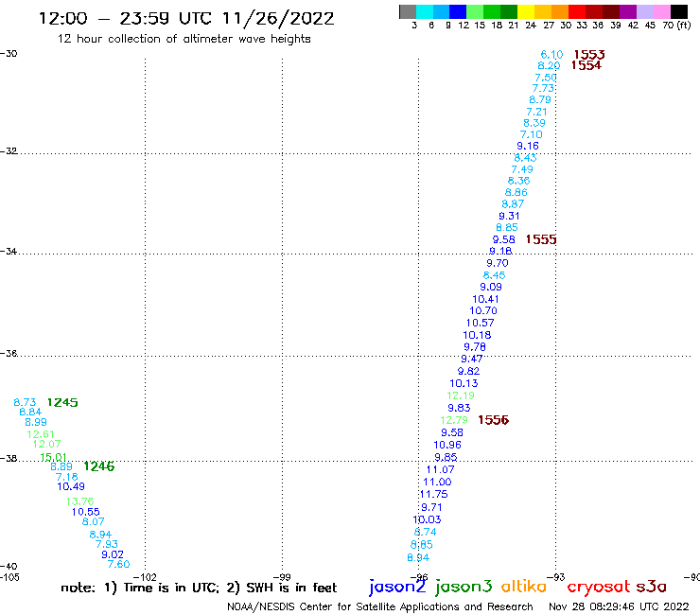Click the wave height value 8.99

coord(36,422)
